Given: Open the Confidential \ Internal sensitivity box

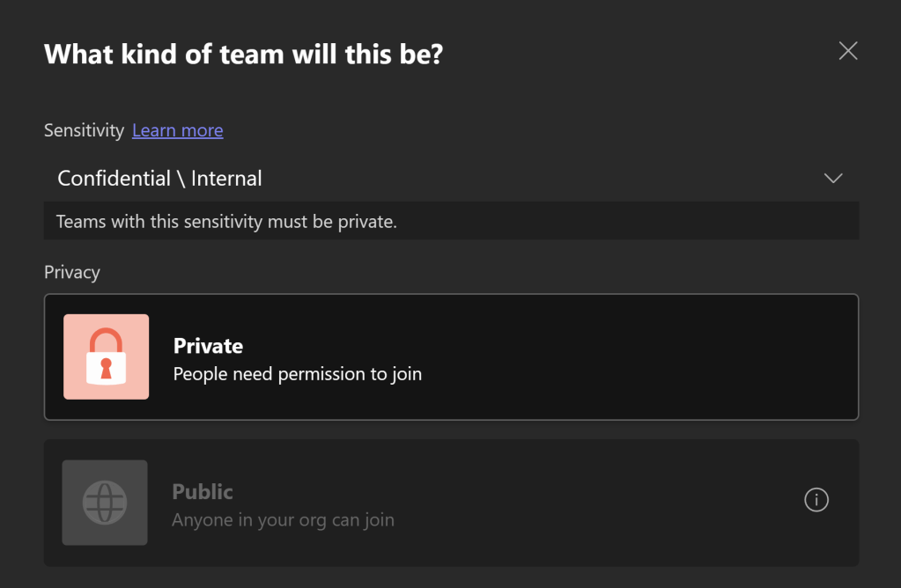Looking at the screenshot, I should point(440,179).
